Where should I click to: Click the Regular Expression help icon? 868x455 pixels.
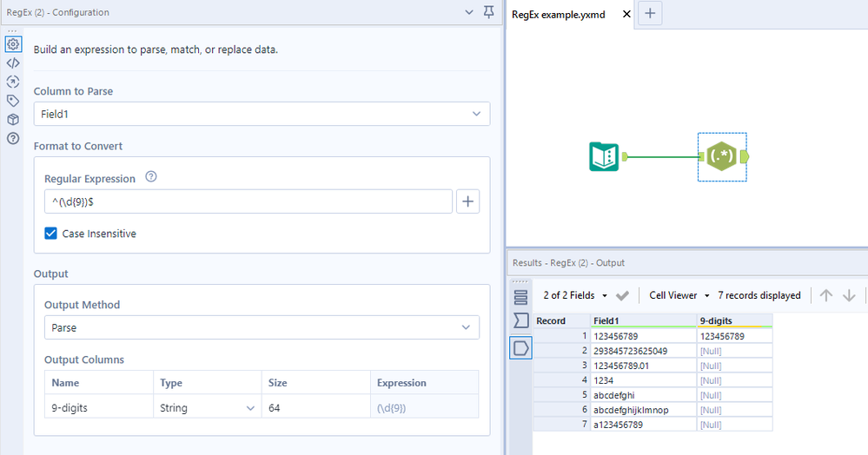(151, 177)
